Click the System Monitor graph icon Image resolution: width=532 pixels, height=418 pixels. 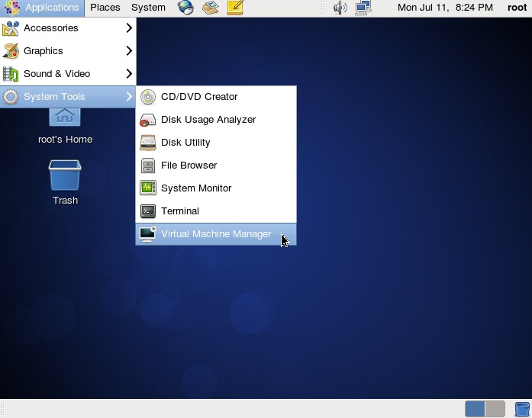tap(148, 188)
